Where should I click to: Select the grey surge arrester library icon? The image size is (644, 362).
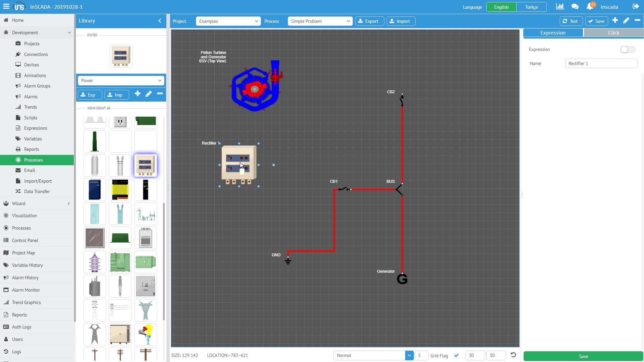95,165
